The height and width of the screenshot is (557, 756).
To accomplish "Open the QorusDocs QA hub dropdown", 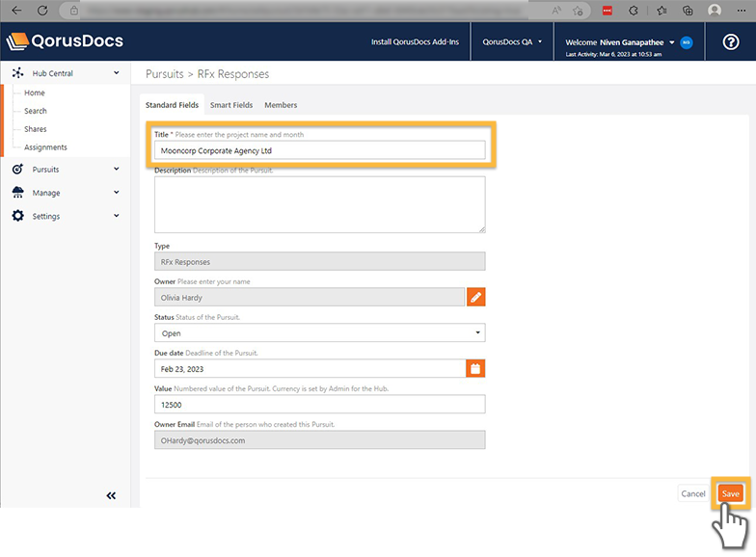I will tap(512, 42).
